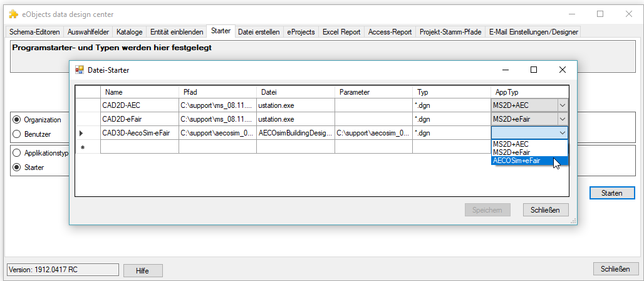
Task: Open the Excel Report tab
Action: tap(341, 32)
